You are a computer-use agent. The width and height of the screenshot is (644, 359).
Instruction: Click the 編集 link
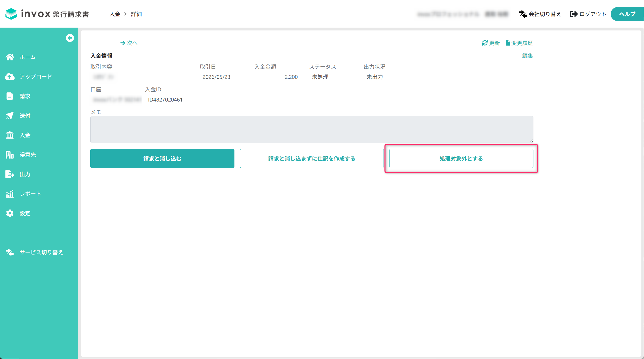click(527, 56)
